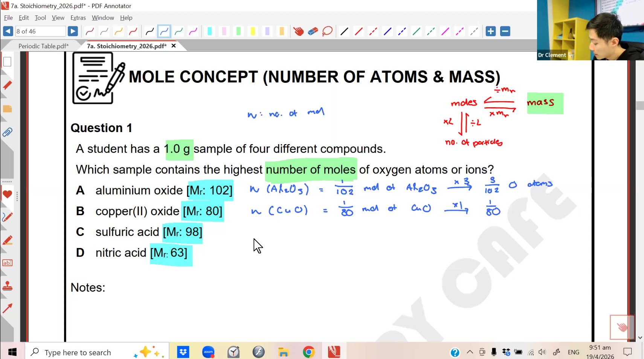Zoom in with the blue plus button
Screen dimensions: 644x359
[491, 31]
